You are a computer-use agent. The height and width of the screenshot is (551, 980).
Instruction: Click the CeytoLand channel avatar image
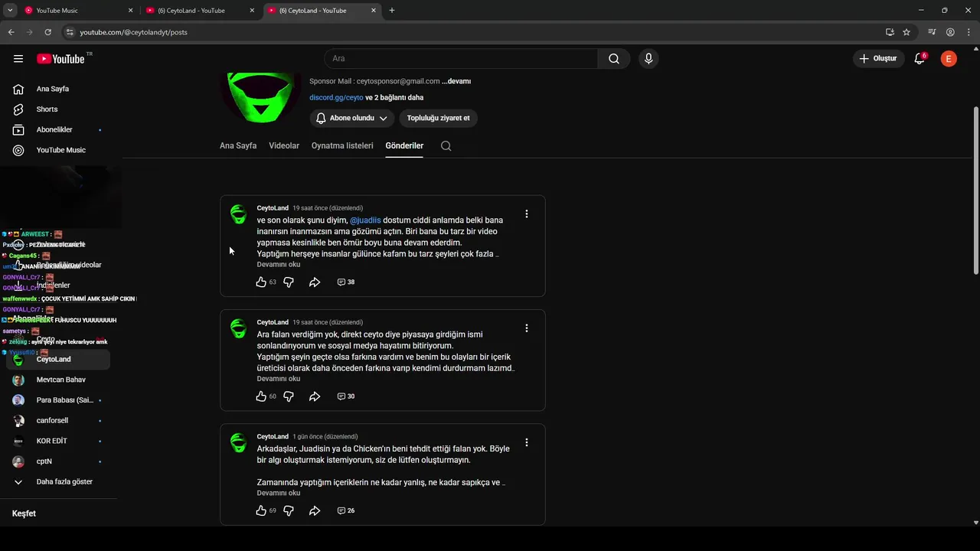coord(260,96)
